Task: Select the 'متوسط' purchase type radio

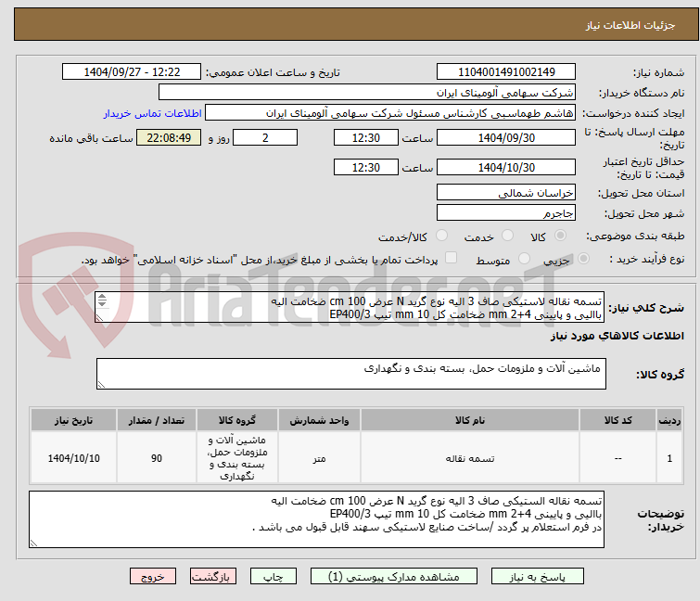Action: point(524,259)
